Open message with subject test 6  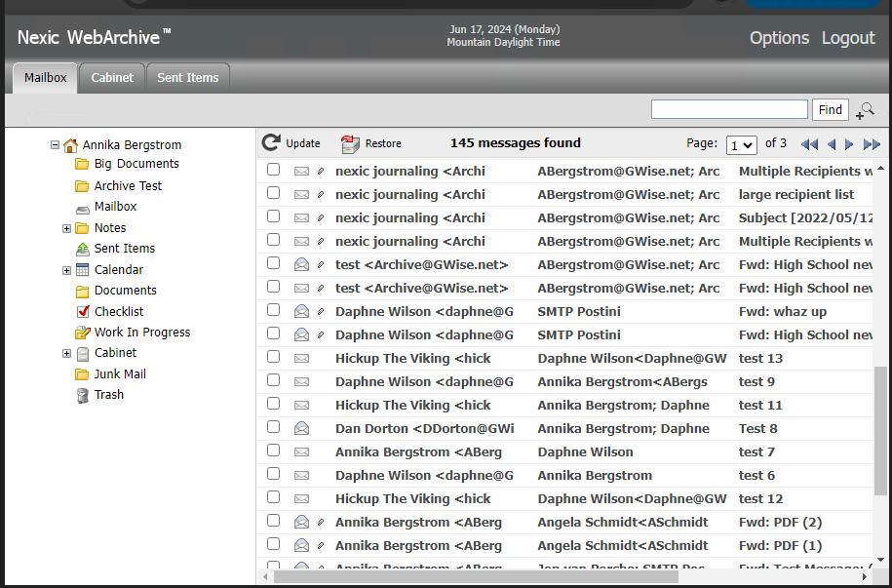pyautogui.click(x=756, y=475)
